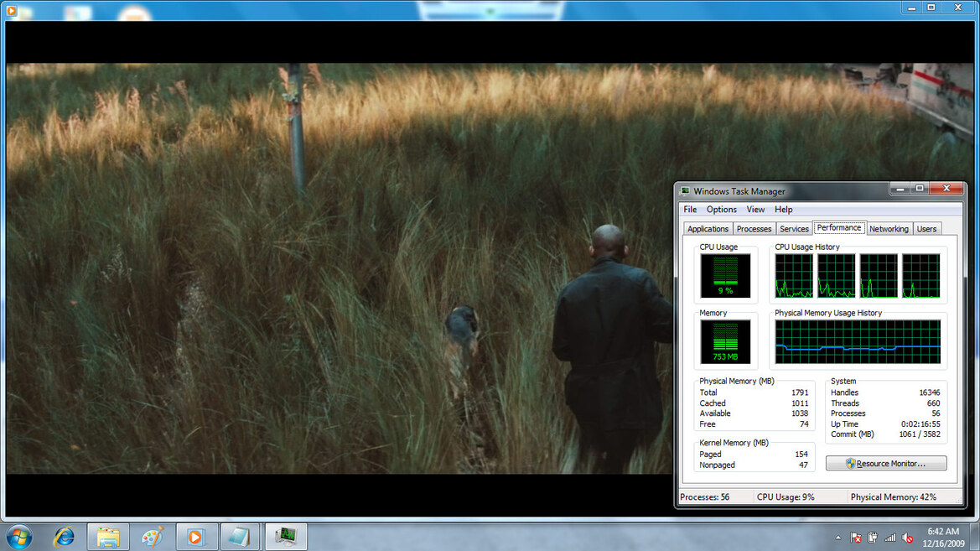The image size is (980, 551).
Task: Switch to the Services tab
Action: pyautogui.click(x=794, y=229)
